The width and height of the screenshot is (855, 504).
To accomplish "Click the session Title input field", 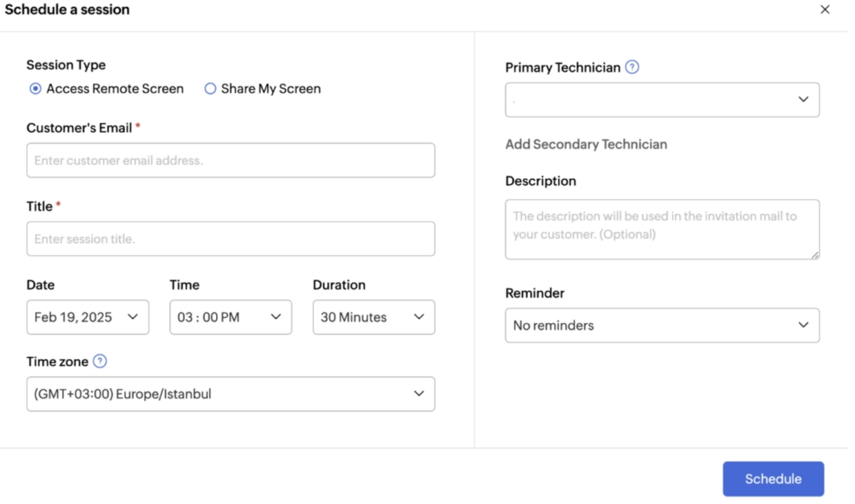I will point(230,238).
